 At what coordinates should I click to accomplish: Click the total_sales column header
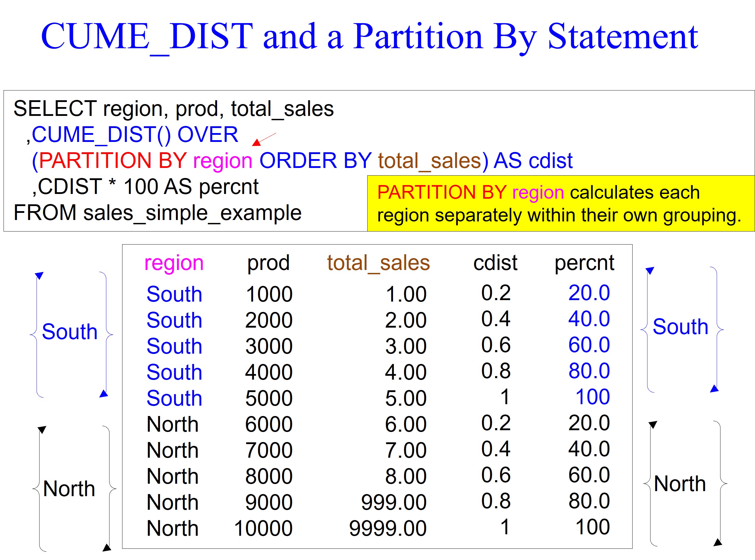[x=378, y=263]
